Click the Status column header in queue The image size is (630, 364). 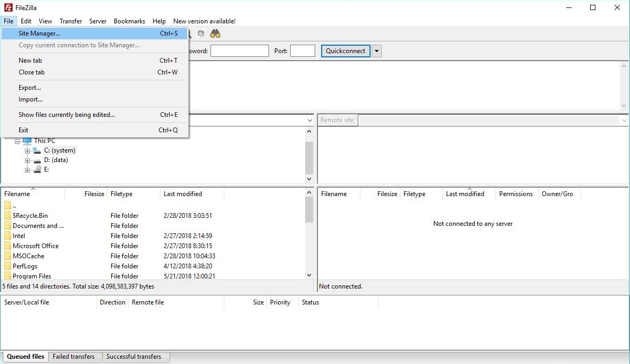(338, 302)
